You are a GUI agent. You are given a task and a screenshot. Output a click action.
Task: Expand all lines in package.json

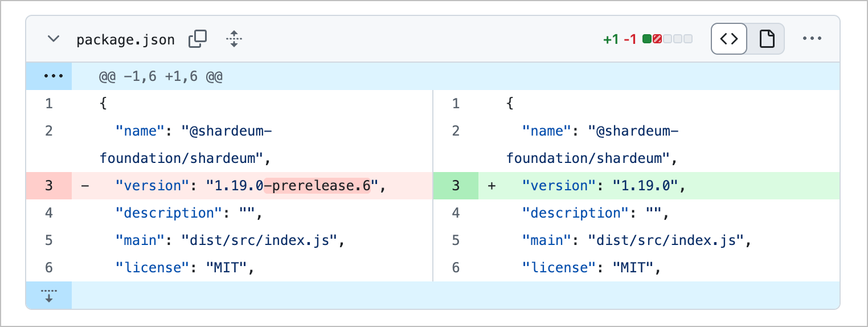click(x=234, y=39)
